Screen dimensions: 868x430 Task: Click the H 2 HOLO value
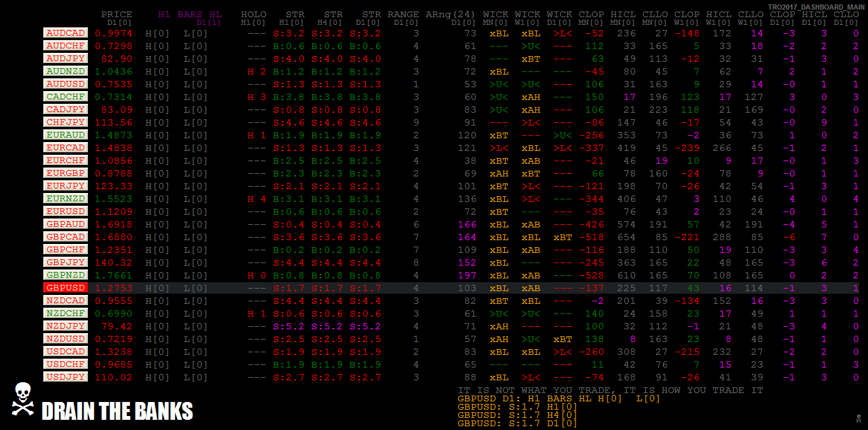point(257,71)
